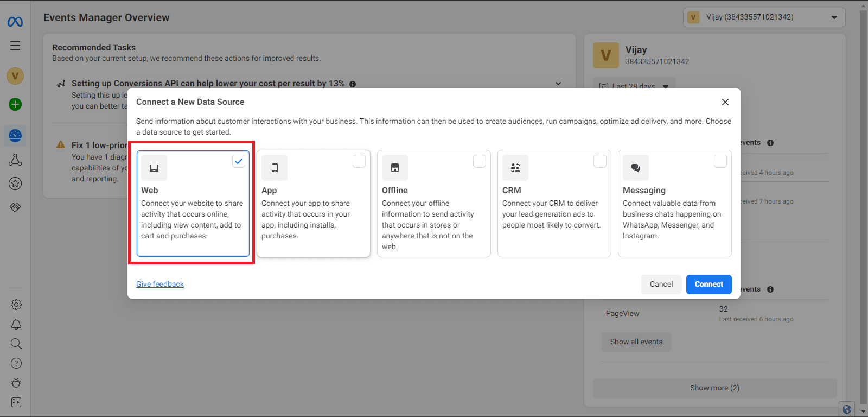Viewport: 868px width, 417px height.
Task: Open the help question mark icon
Action: tap(16, 363)
